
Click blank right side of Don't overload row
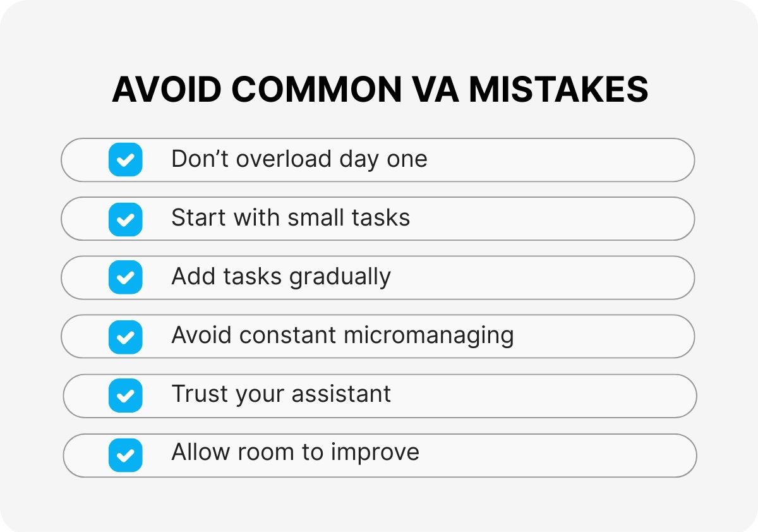(x=568, y=160)
